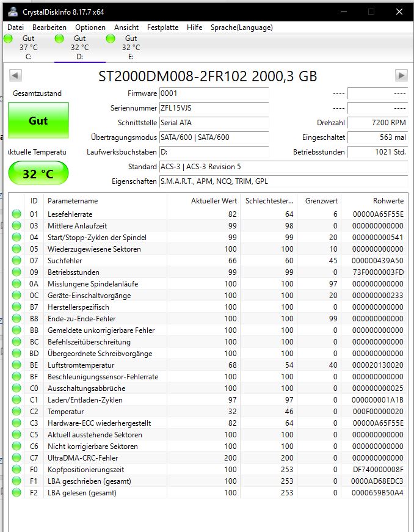Click the Seriennummer field ZFL15VJS
The image size is (414, 532).
click(x=214, y=108)
